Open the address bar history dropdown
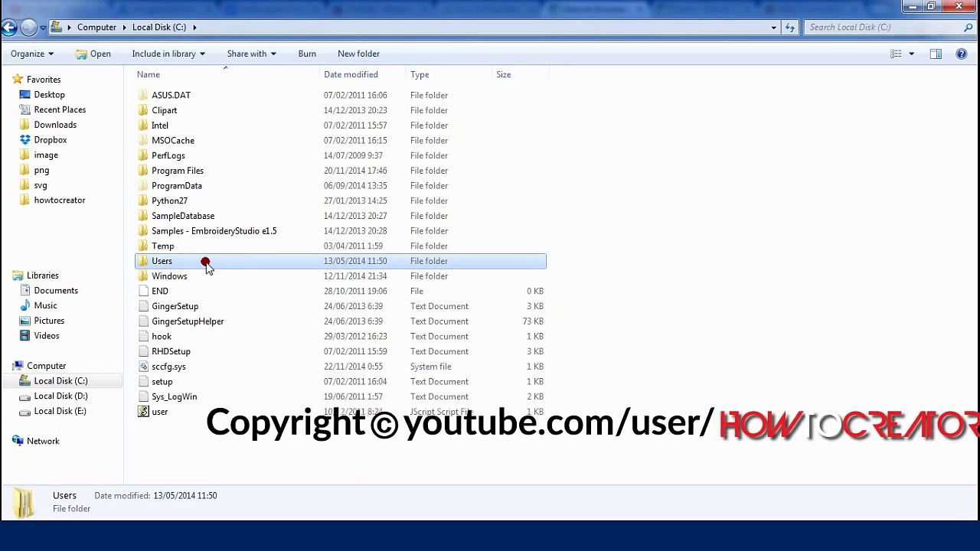Viewport: 980px width, 551px height. pos(773,28)
